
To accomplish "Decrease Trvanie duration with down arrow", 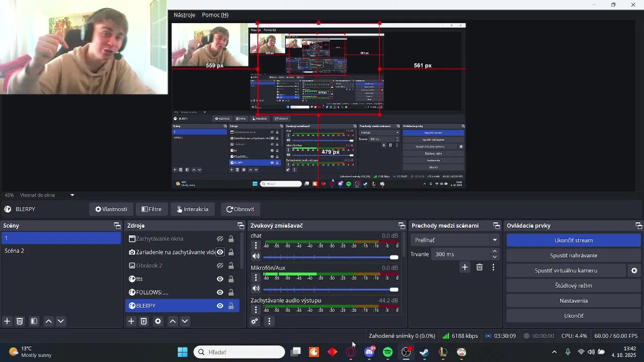I will pos(495,257).
